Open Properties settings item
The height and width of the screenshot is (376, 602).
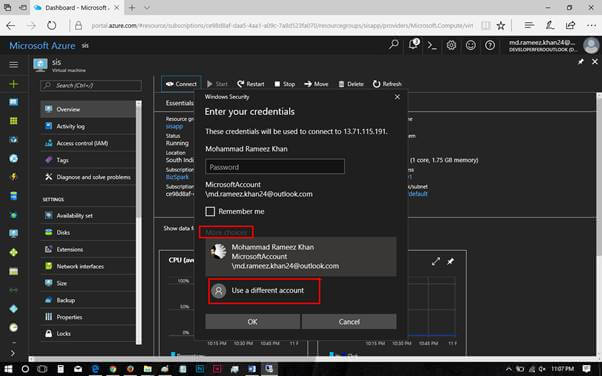coord(88,317)
